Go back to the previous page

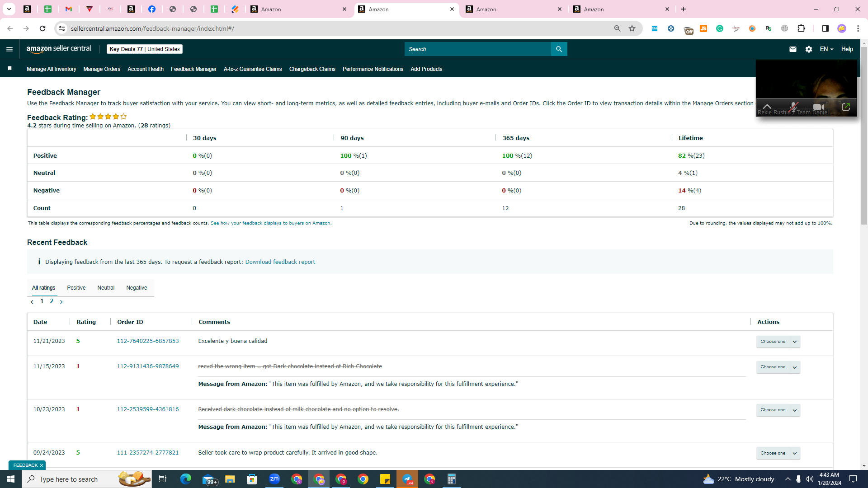pos(10,28)
